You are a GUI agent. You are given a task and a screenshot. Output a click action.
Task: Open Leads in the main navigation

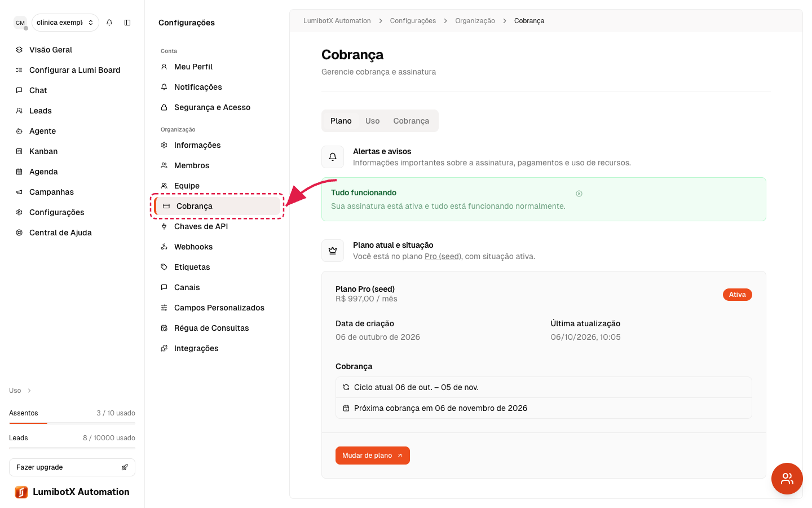(72, 111)
